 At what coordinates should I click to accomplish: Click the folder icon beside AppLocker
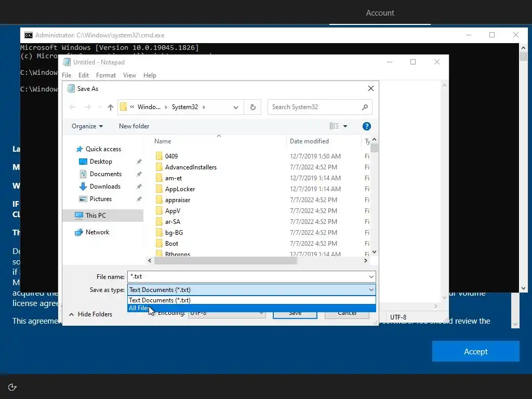tap(159, 189)
